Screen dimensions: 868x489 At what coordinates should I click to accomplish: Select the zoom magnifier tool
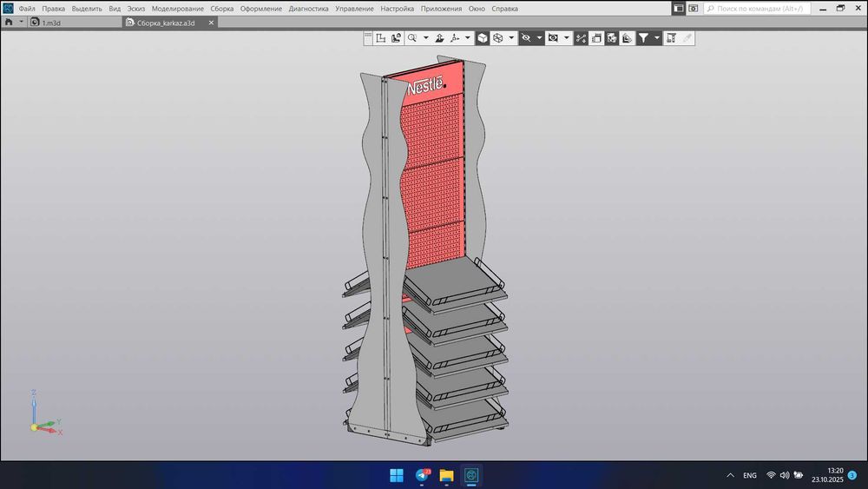[412, 38]
